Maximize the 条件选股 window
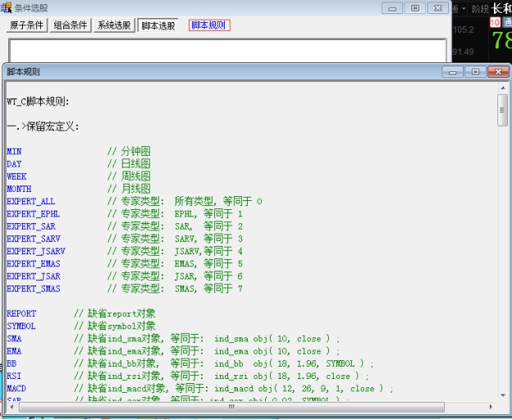The width and height of the screenshot is (512, 420). point(415,7)
